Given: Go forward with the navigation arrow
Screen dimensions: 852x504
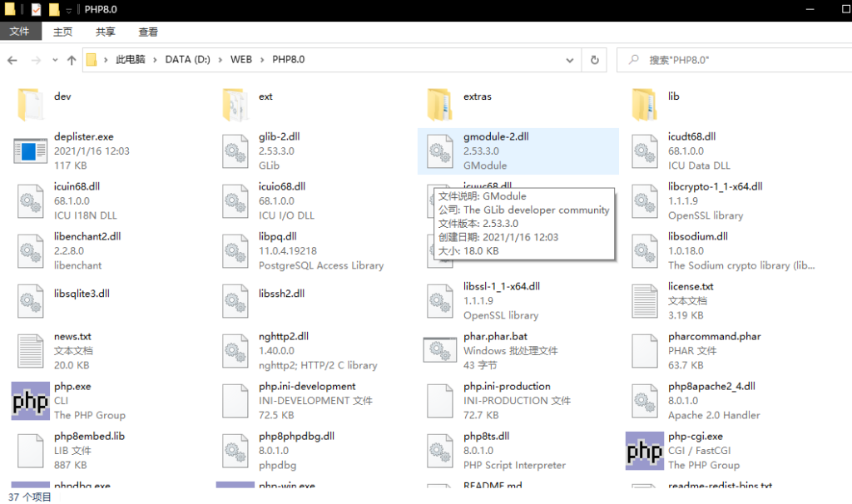Looking at the screenshot, I should [x=36, y=60].
